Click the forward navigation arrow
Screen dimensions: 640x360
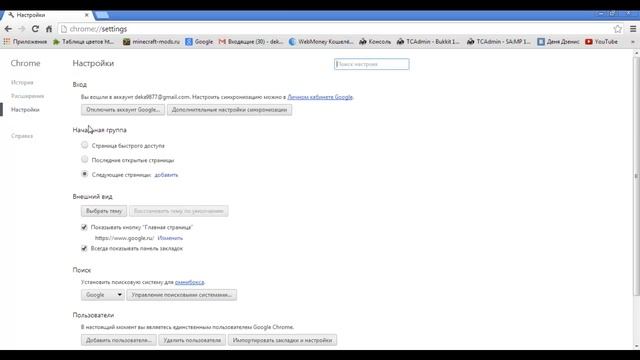[22, 29]
